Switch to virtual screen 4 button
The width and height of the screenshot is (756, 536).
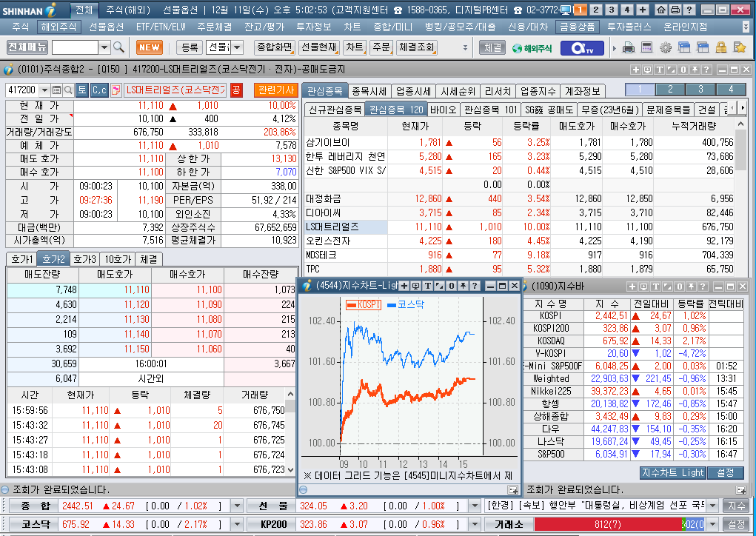(x=626, y=9)
